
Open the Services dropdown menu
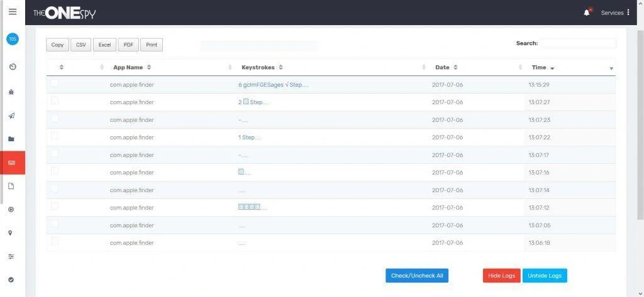615,13
